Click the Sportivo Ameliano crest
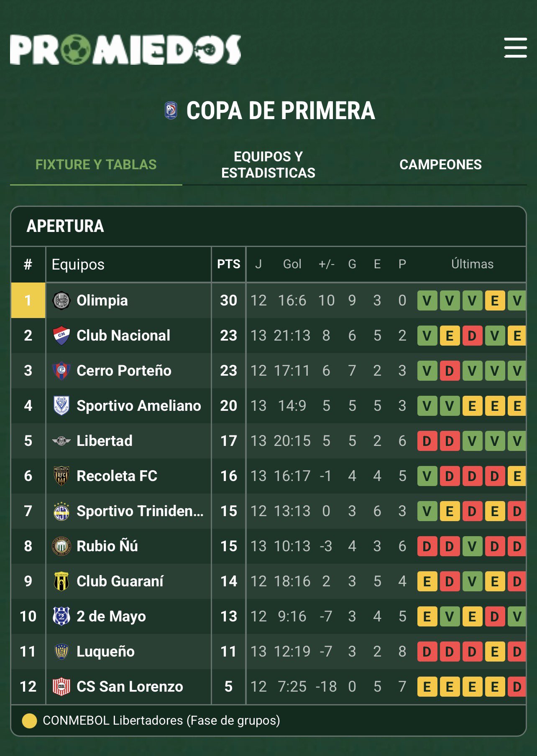This screenshot has width=537, height=756. coord(61,406)
